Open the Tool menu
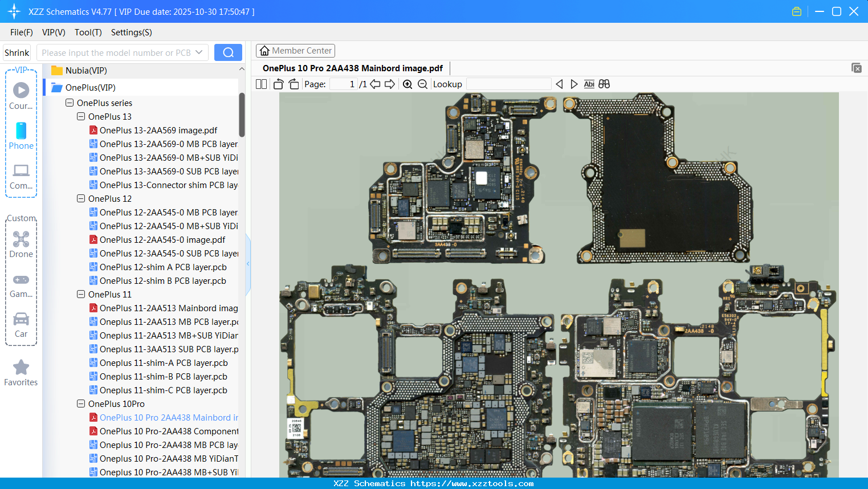This screenshot has width=868, height=489. tap(88, 32)
